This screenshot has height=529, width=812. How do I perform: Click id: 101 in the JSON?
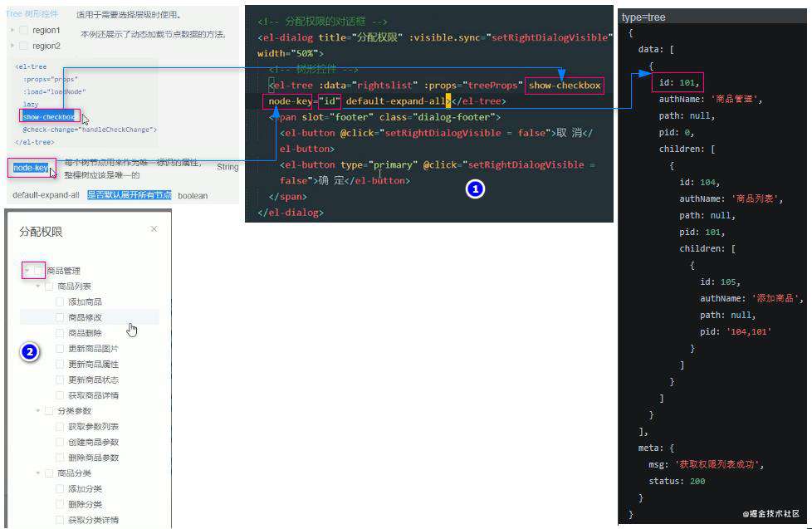click(x=679, y=82)
